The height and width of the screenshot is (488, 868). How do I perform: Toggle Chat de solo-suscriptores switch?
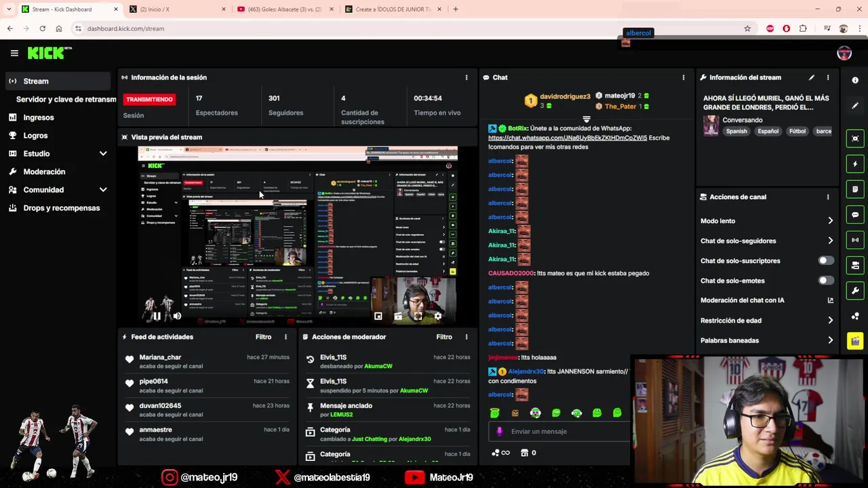tap(825, 261)
